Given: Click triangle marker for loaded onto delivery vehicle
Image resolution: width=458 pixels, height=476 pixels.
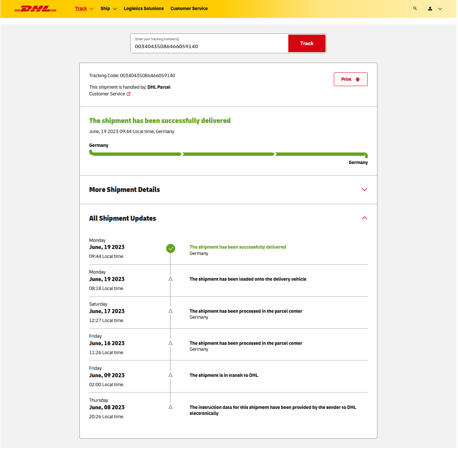Looking at the screenshot, I should tap(170, 279).
